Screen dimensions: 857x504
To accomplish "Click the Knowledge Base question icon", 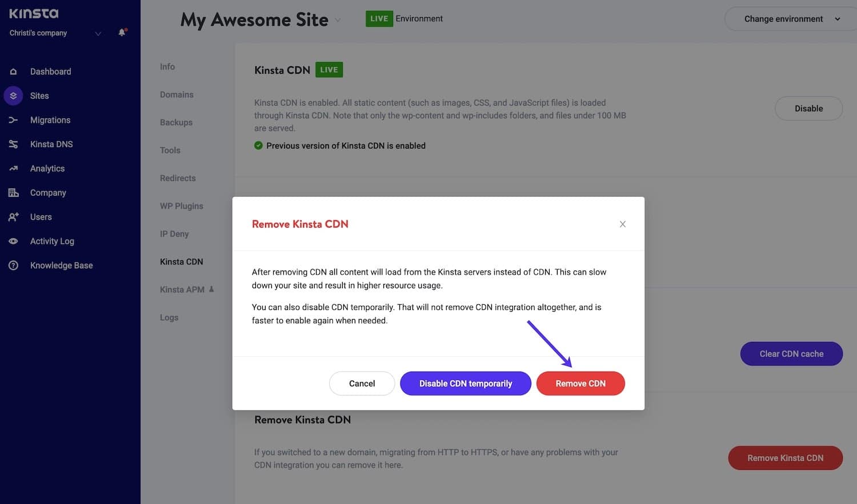I will (13, 265).
